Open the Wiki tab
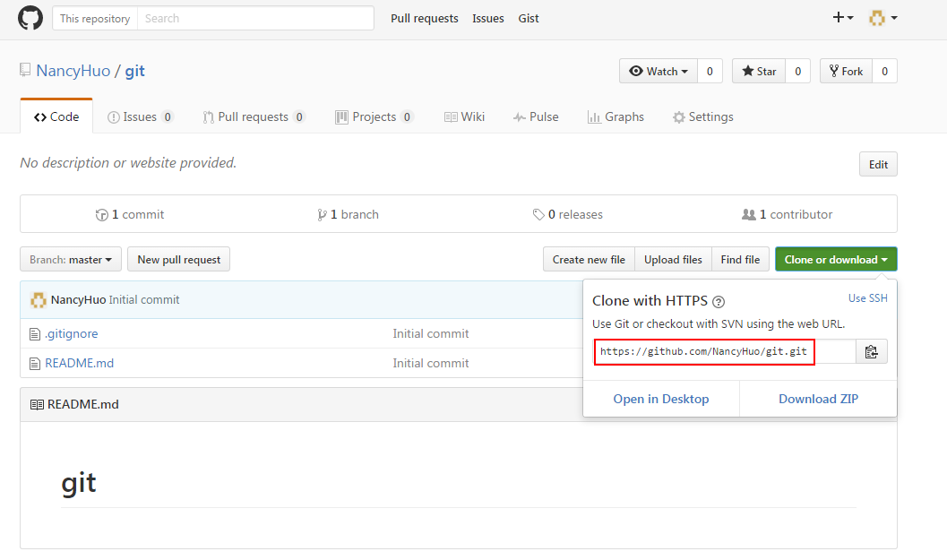Viewport: 947px width, 560px height. pyautogui.click(x=464, y=116)
